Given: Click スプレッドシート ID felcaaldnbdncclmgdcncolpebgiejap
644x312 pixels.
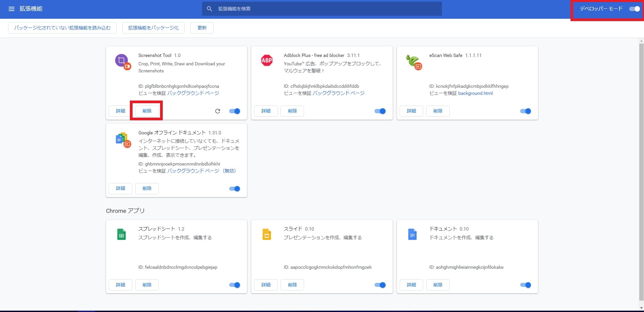Looking at the screenshot, I should 178,267.
